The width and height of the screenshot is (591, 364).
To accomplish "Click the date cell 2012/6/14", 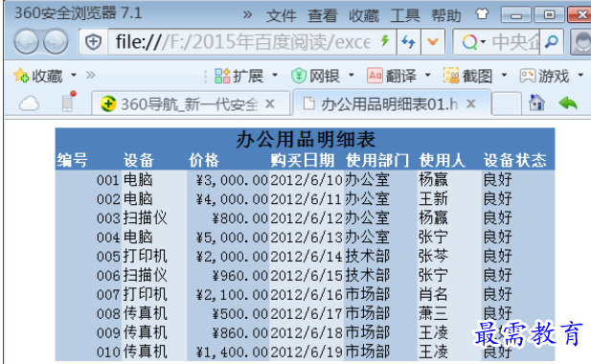I will [307, 257].
